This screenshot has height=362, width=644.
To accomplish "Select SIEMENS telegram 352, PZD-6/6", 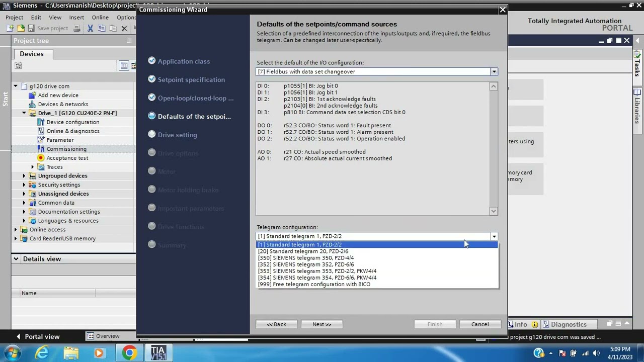I will coord(306,264).
